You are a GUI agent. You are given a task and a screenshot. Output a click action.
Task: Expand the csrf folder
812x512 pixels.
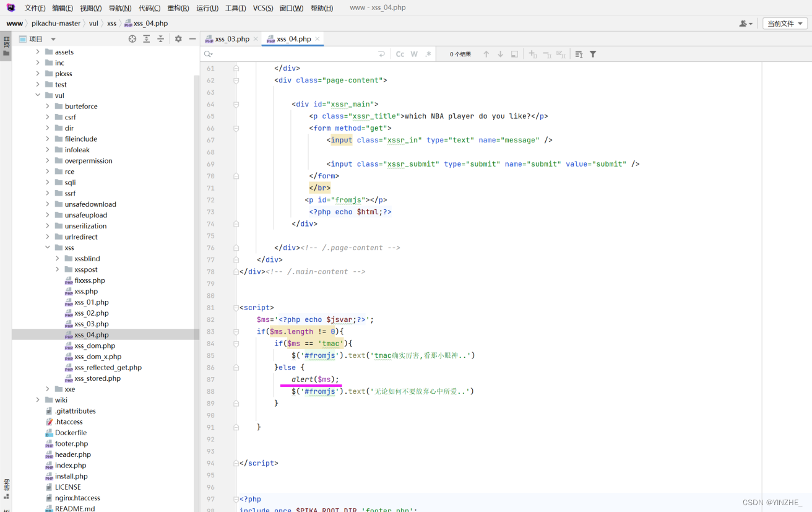(48, 117)
